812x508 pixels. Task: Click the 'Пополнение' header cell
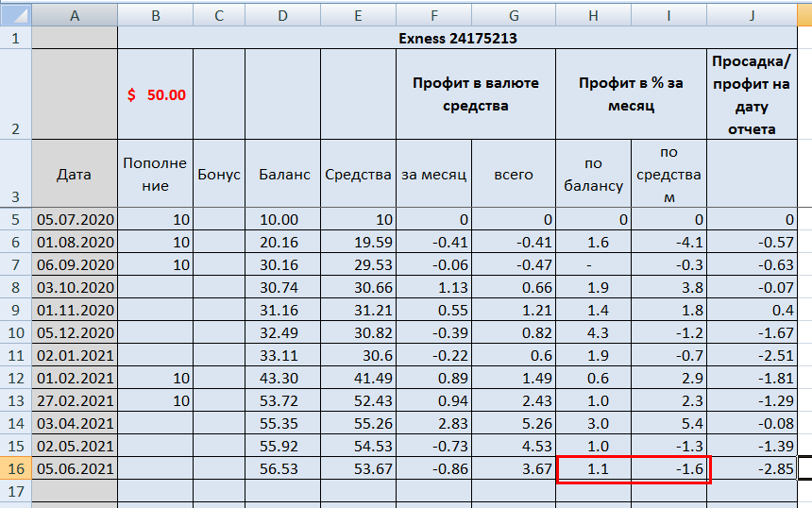click(156, 174)
